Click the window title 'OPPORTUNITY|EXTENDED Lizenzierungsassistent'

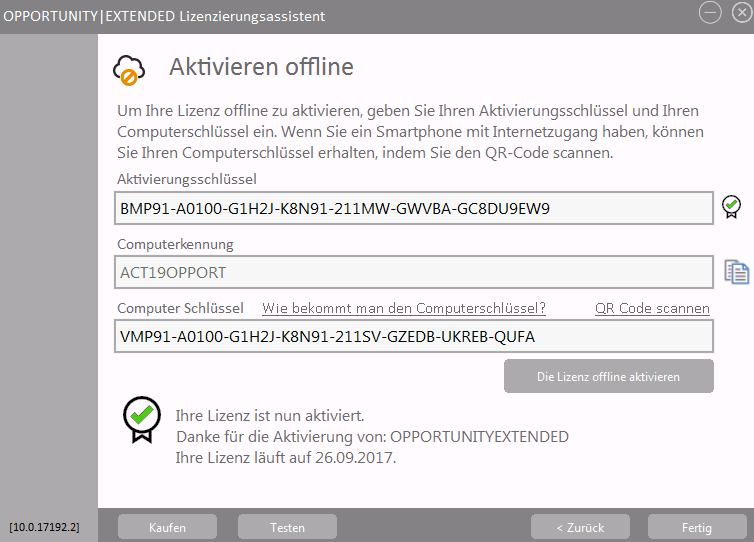pyautogui.click(x=164, y=16)
